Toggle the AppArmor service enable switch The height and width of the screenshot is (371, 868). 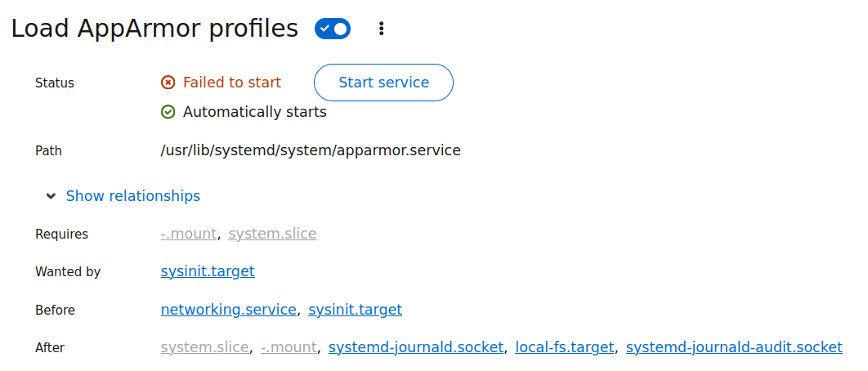[x=332, y=29]
